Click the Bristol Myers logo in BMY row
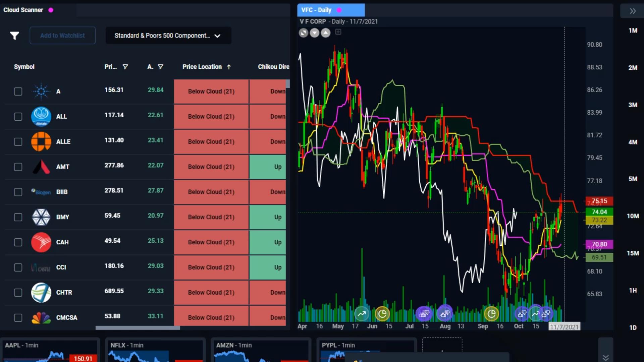The width and height of the screenshot is (644, 362). pyautogui.click(x=41, y=217)
